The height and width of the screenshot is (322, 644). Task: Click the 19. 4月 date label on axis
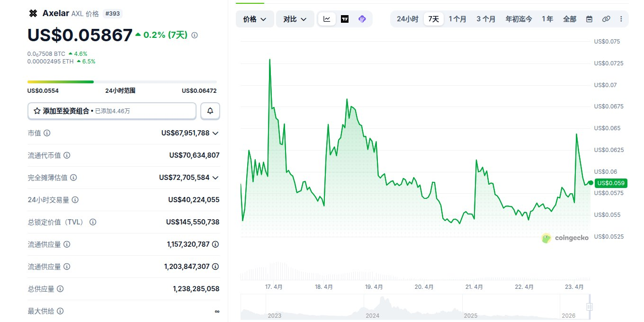coord(374,287)
